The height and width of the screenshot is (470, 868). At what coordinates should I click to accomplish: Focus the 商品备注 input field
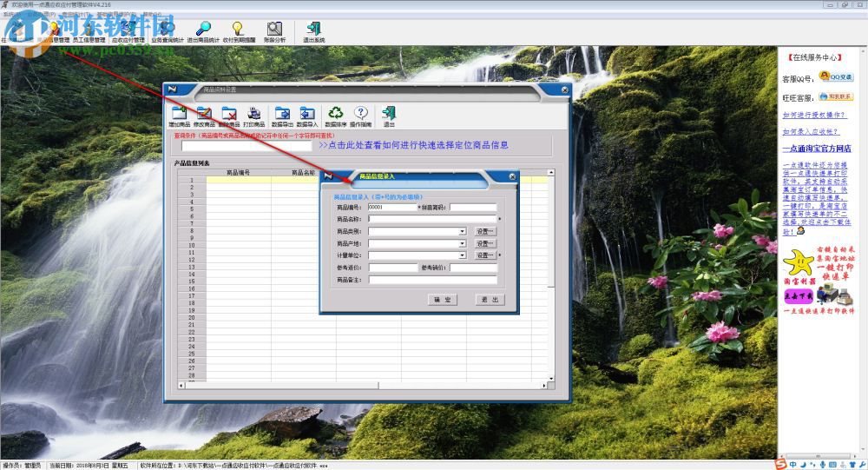click(432, 280)
